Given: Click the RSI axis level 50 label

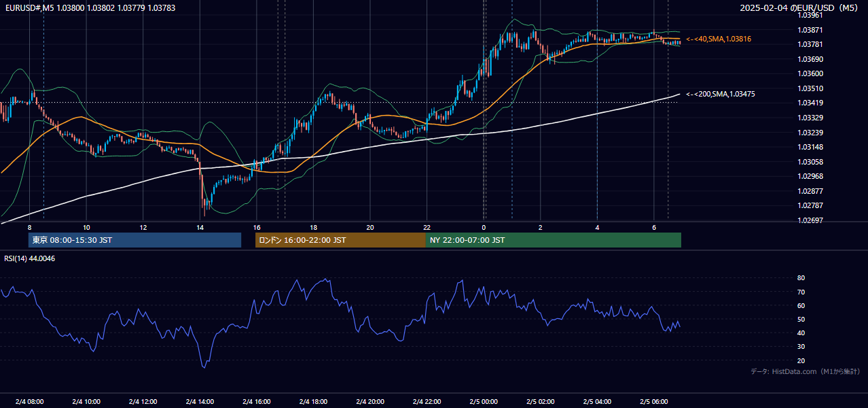Looking at the screenshot, I should [x=801, y=319].
